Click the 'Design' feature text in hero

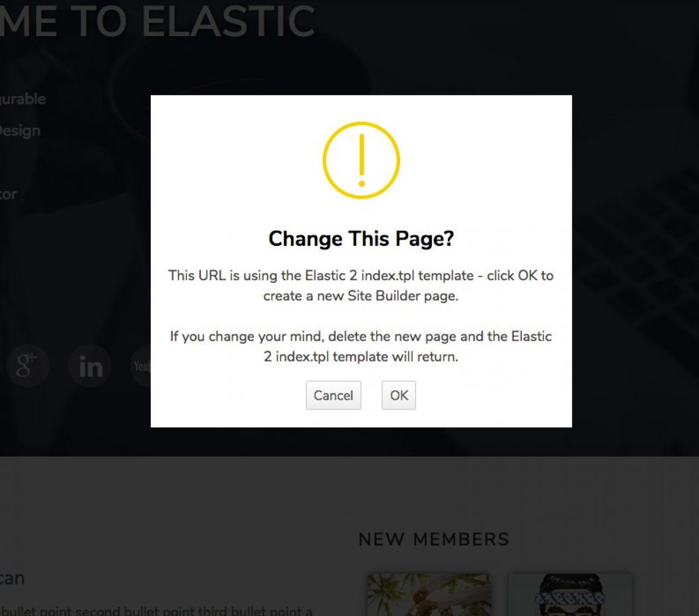point(20,131)
